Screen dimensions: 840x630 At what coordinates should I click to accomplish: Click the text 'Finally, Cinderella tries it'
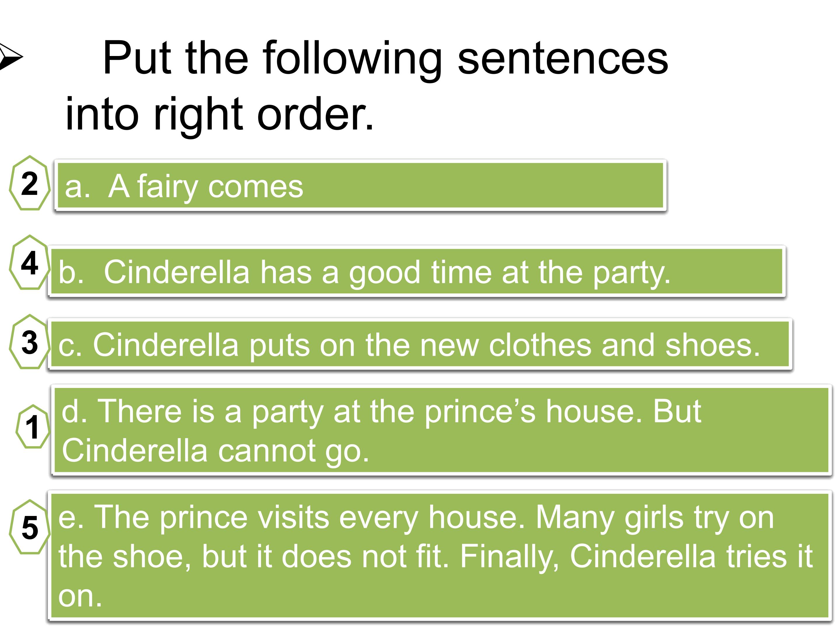click(636, 556)
